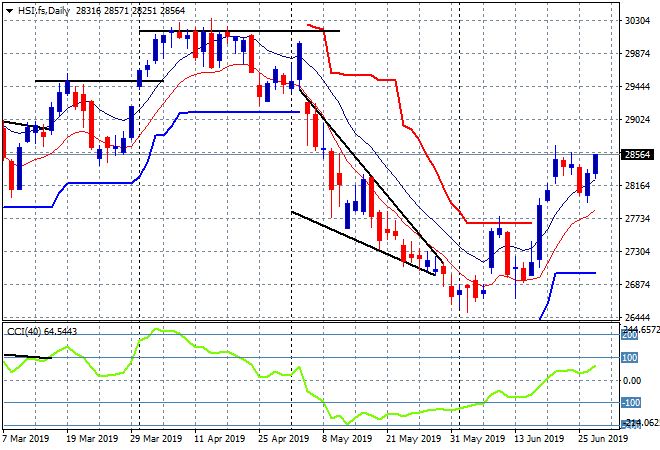Image resolution: width=660 pixels, height=450 pixels.
Task: Select the CCI 100 level label
Action: click(x=630, y=358)
